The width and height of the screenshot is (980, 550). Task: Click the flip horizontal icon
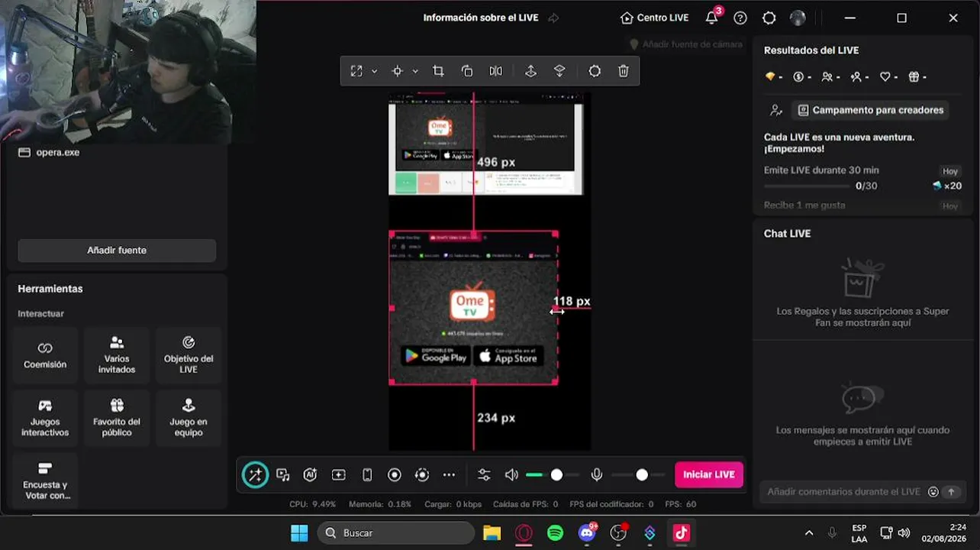pos(496,71)
